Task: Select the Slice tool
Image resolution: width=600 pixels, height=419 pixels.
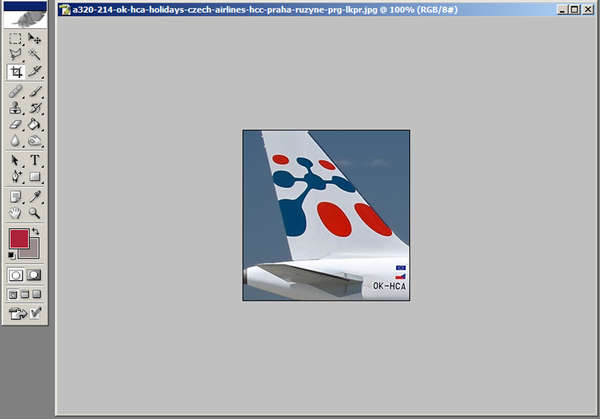Action: point(34,72)
